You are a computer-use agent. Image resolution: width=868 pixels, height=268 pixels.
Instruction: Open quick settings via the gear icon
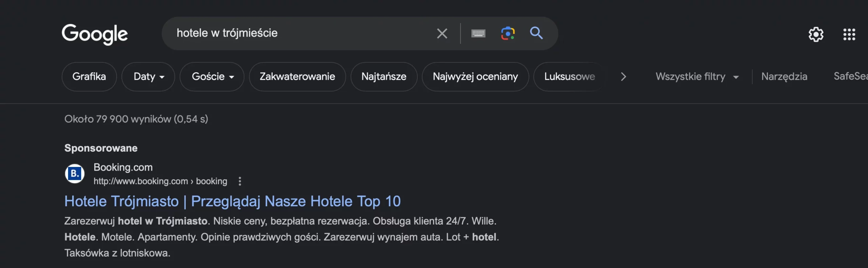pyautogui.click(x=816, y=34)
